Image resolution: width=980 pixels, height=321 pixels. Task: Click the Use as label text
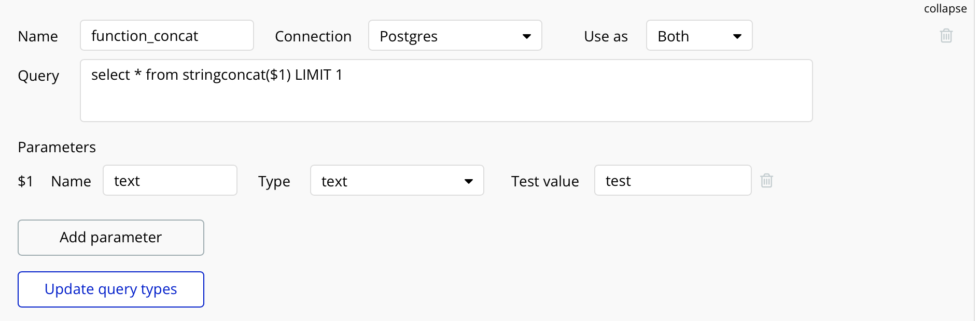pos(605,36)
